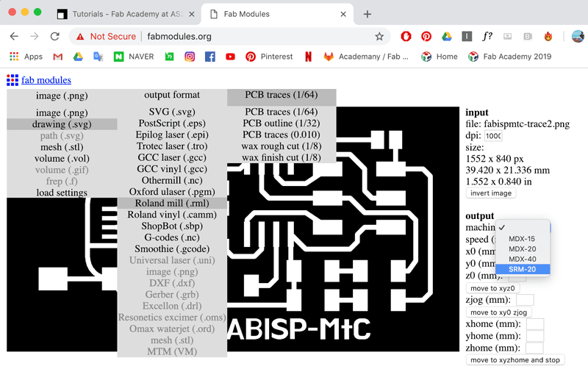
Task: Click the f? font finder extension icon
Action: click(487, 37)
